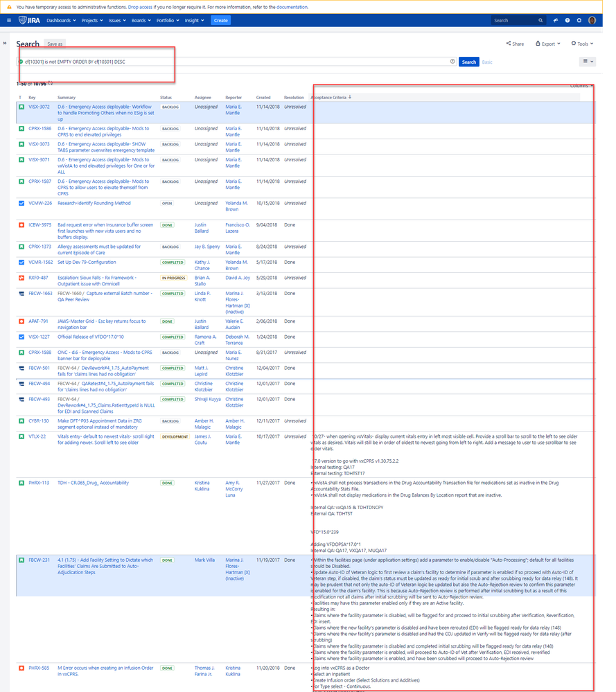Click the bug icon for APAT-791
This screenshot has height=692, width=616.
tap(21, 321)
